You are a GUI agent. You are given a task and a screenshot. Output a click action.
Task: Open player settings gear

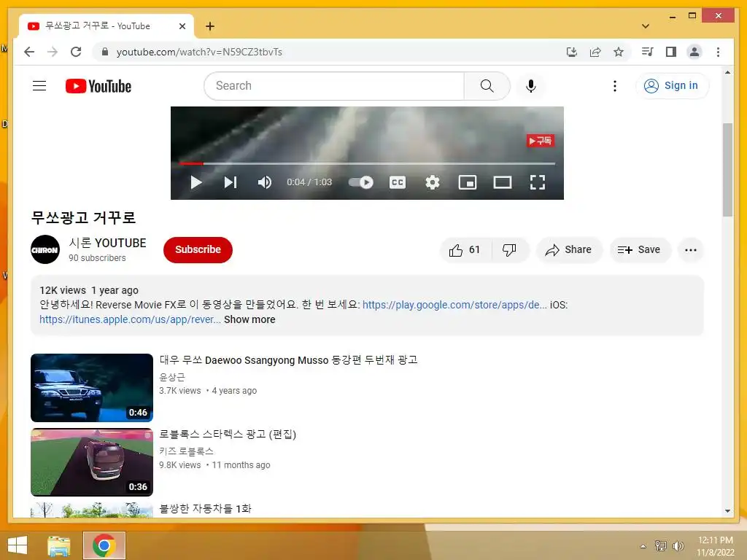pyautogui.click(x=432, y=182)
